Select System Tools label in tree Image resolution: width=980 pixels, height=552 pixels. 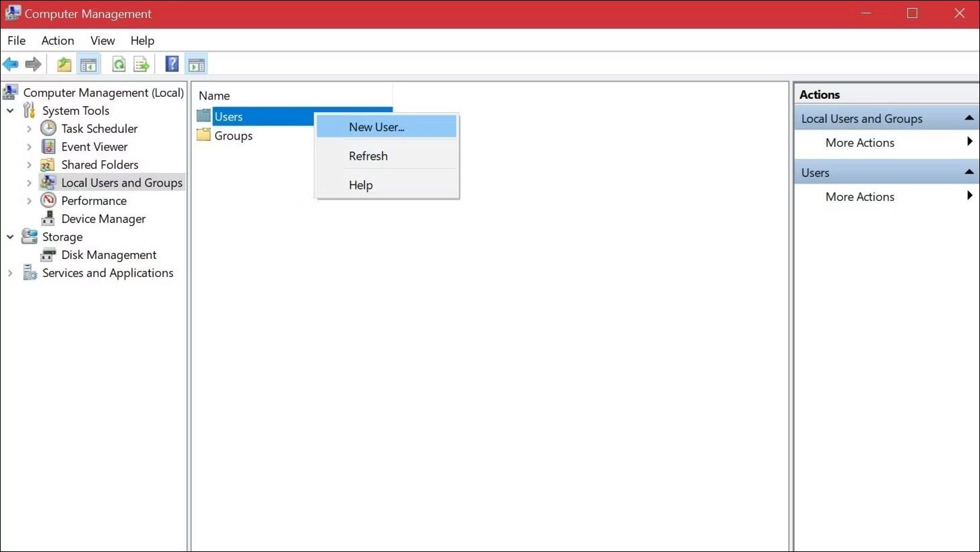click(x=75, y=111)
